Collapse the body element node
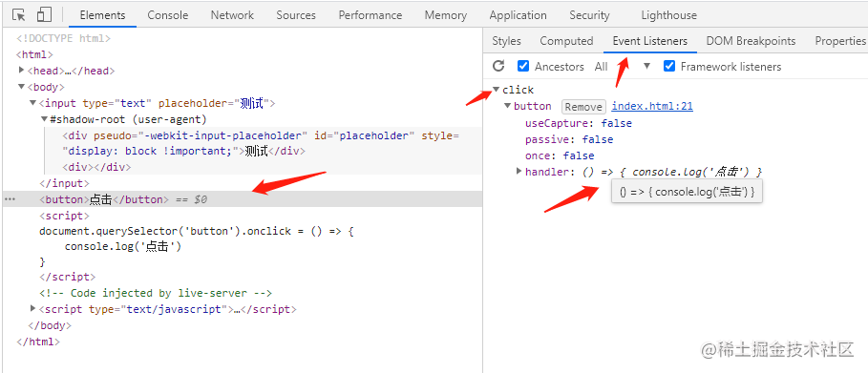This screenshot has width=868, height=373. [22, 86]
